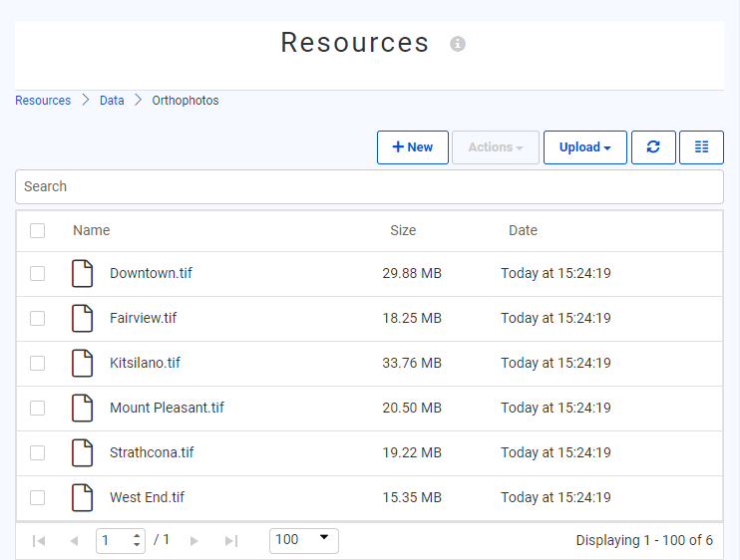Jump to last page arrow icon
Viewport: 740px width, 560px height.
coord(231,541)
